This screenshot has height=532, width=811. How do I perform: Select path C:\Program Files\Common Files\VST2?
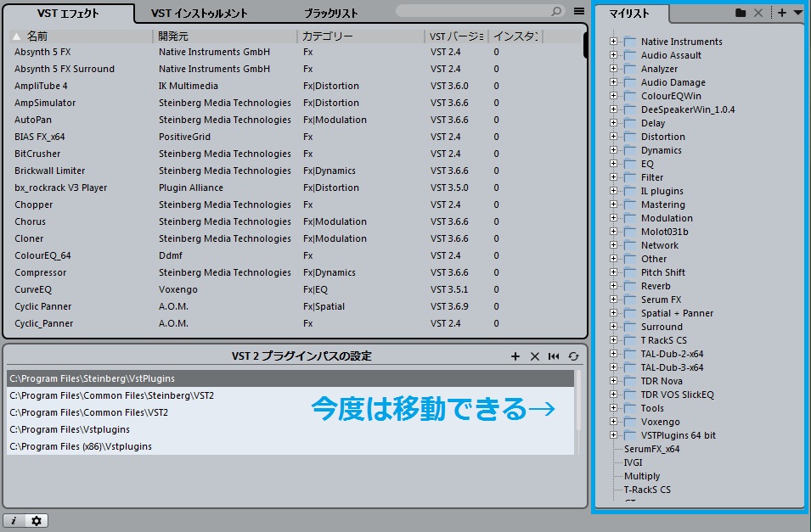point(290,412)
